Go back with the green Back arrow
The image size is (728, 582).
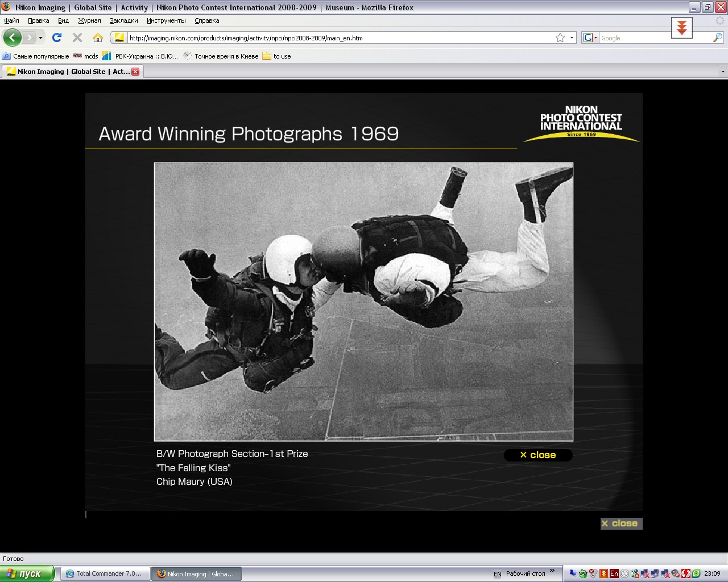pos(13,38)
